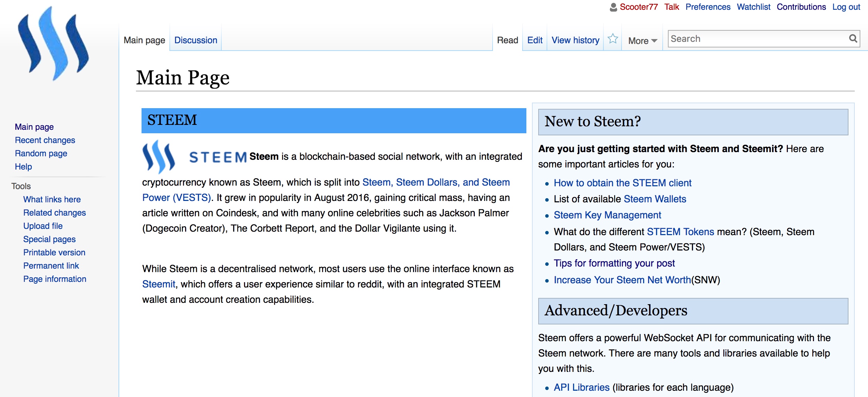Open Recent changes in the sidebar
Viewport: 868px width, 397px height.
pos(45,140)
